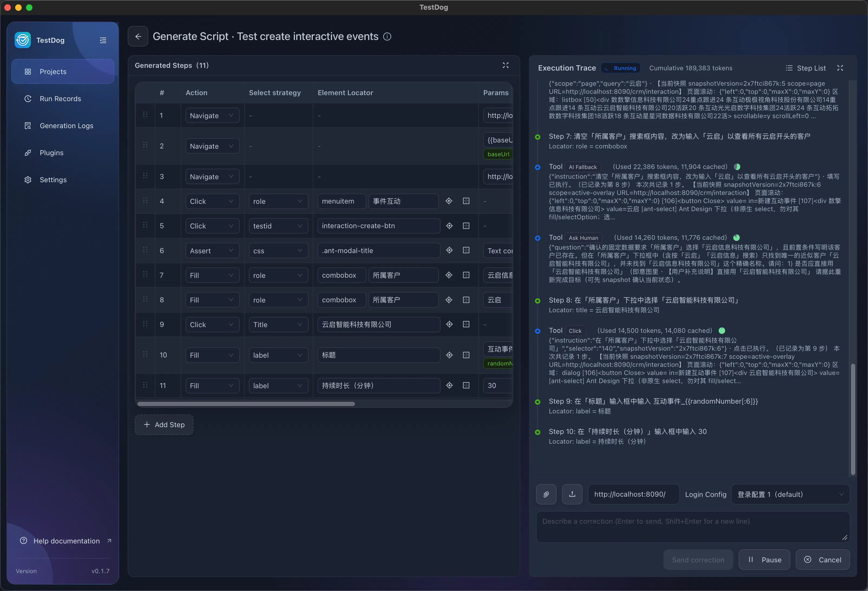
Task: Pause the running generation
Action: (x=764, y=560)
